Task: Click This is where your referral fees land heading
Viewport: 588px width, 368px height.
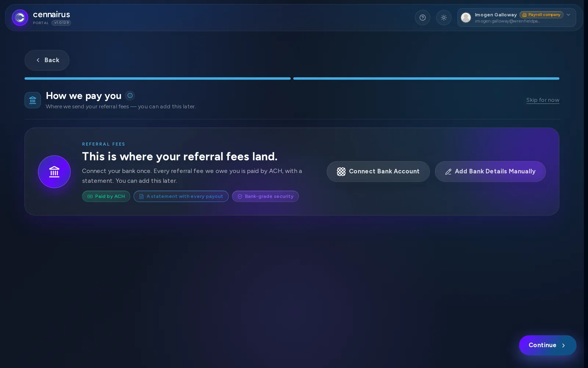Action: coord(180,157)
